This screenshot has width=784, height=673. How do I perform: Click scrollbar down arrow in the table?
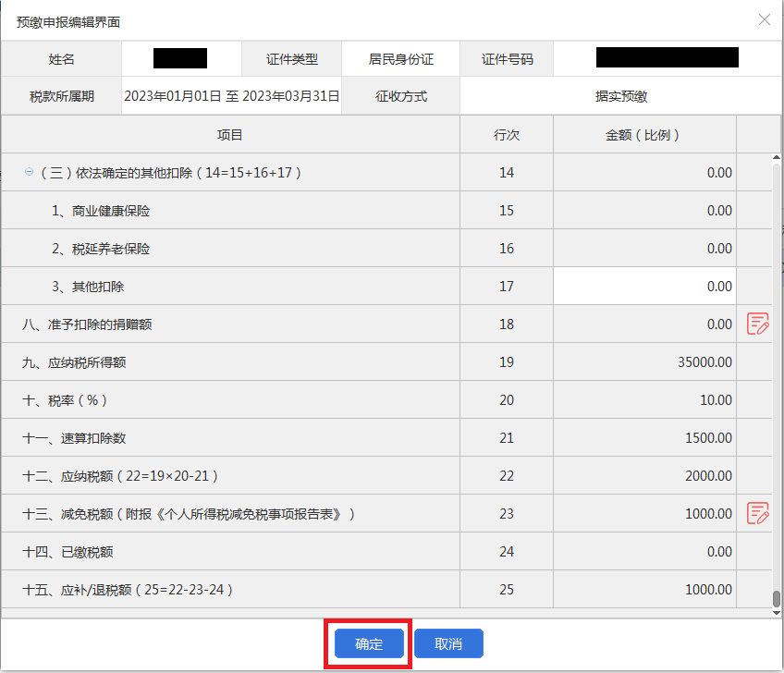776,613
